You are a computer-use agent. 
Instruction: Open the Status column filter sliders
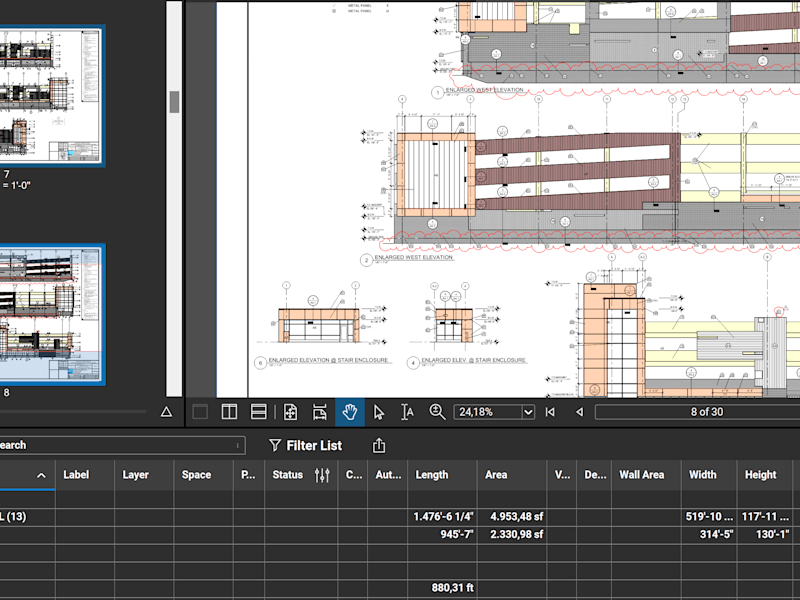[322, 475]
